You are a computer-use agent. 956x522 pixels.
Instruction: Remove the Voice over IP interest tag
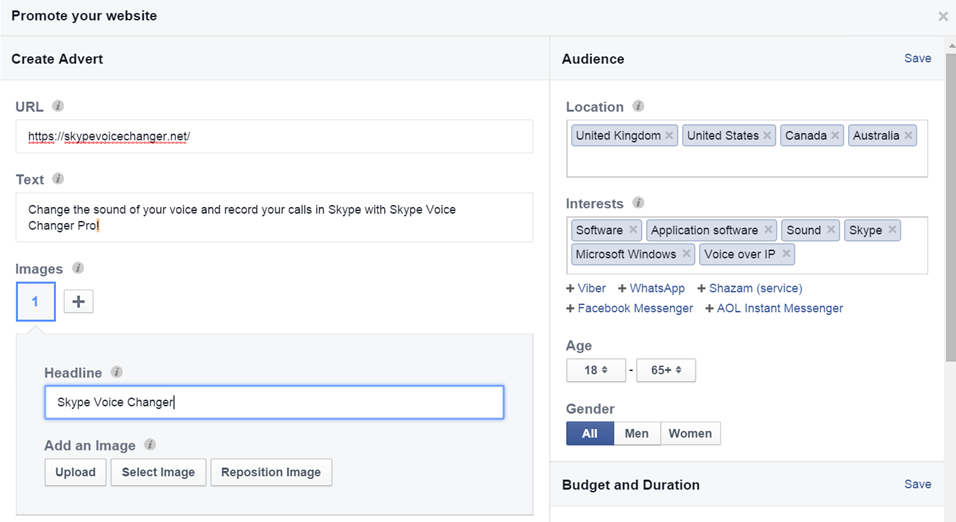787,254
